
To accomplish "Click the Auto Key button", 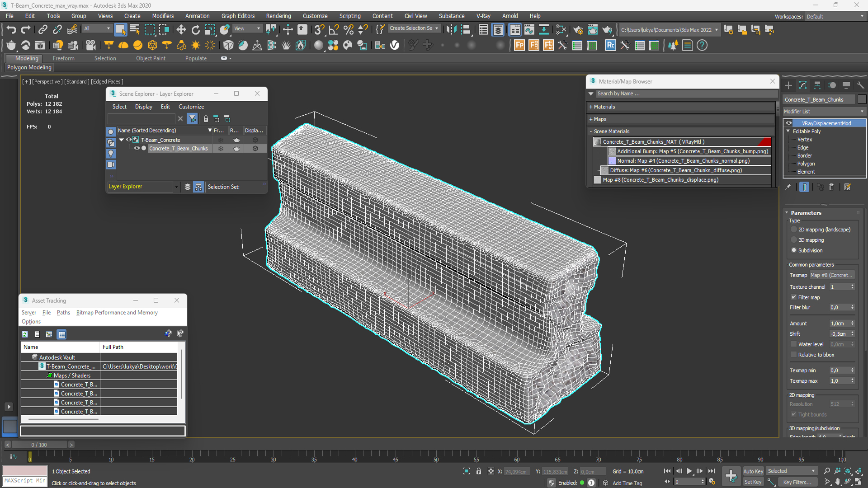I will click(753, 471).
